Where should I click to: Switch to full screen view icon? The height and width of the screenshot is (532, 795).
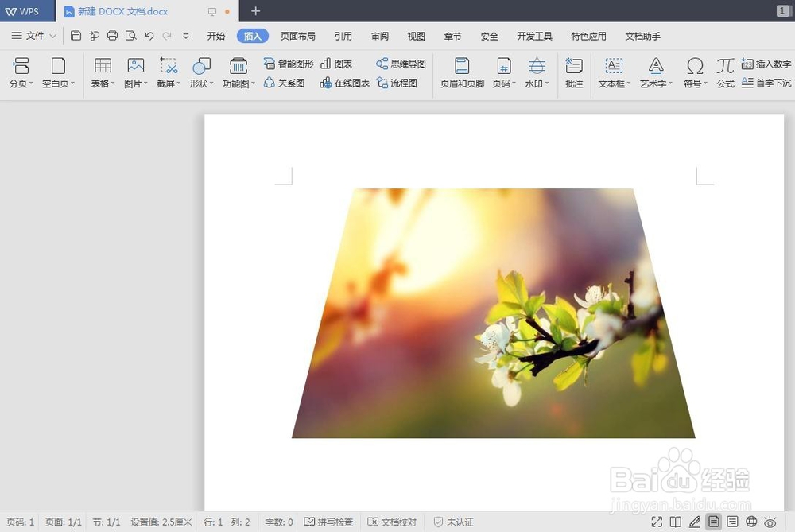(x=657, y=522)
